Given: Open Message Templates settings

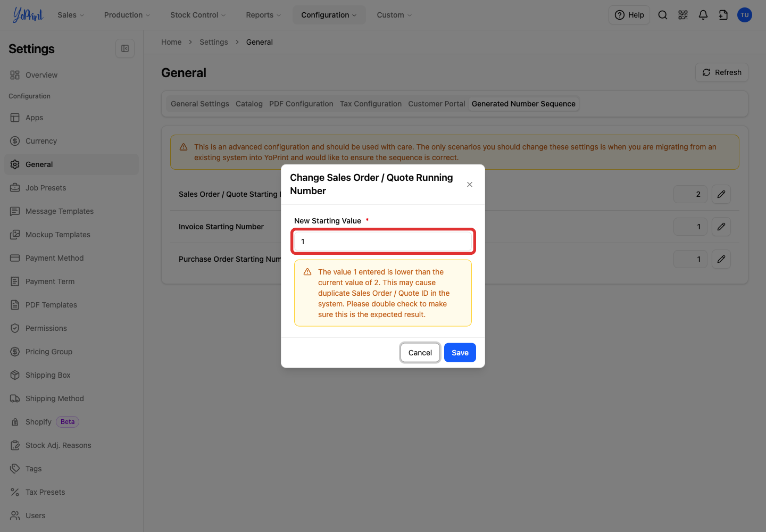Looking at the screenshot, I should (71, 211).
